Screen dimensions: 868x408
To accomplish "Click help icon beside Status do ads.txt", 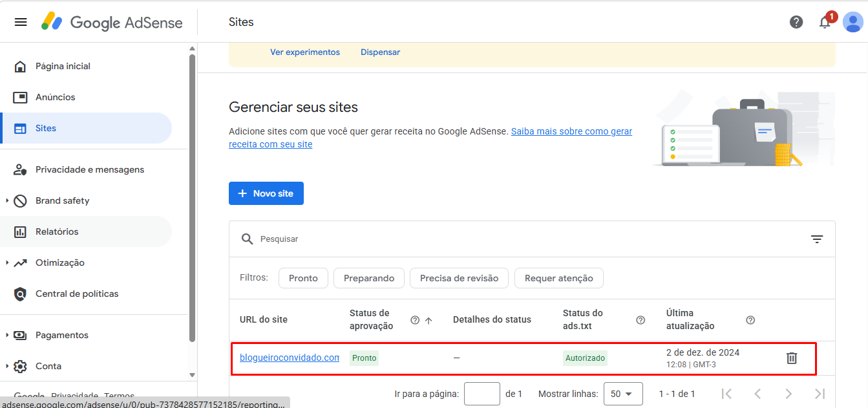I will [640, 320].
